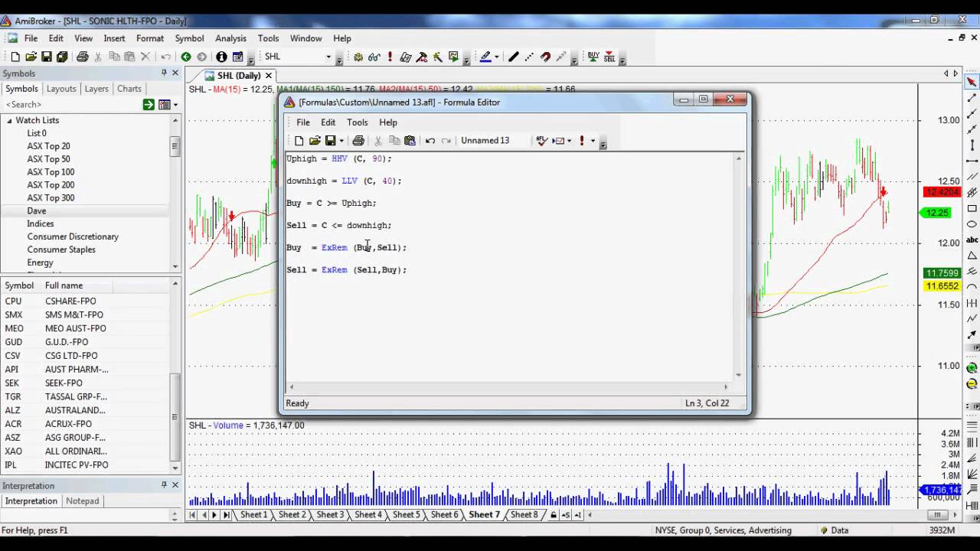Open the draw color dropdown arrow
980x551 pixels.
click(x=496, y=57)
